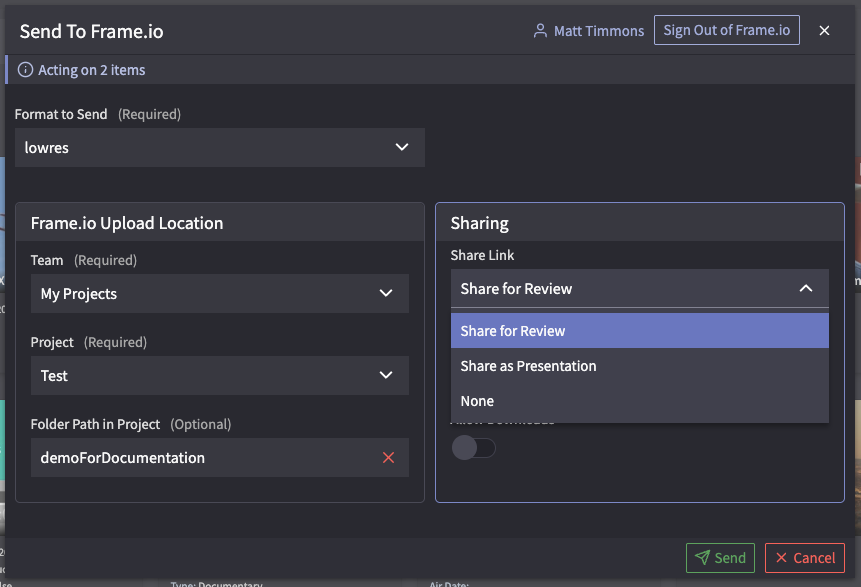Click the Share Link label
861x587 pixels.
click(x=482, y=255)
